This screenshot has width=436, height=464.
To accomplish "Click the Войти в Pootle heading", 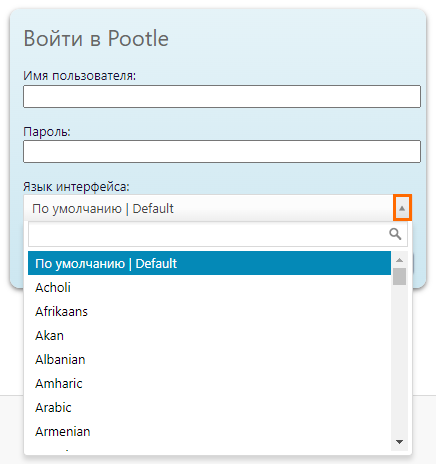I will point(96,39).
